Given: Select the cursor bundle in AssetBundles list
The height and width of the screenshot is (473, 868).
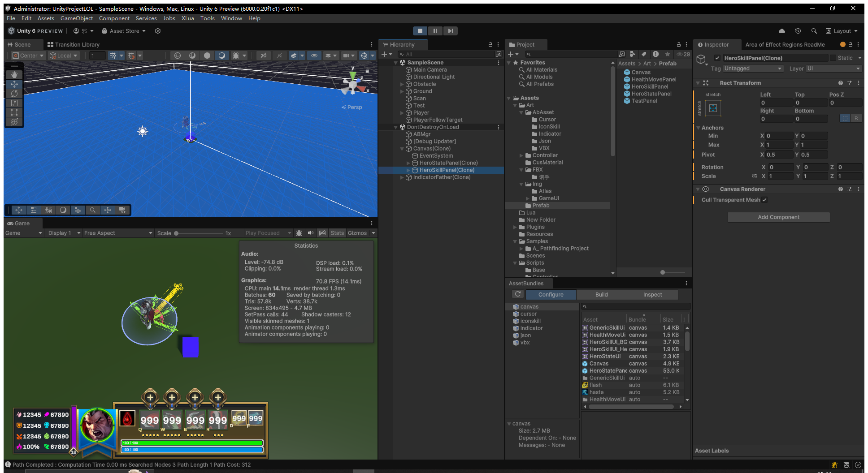Looking at the screenshot, I should click(x=529, y=314).
